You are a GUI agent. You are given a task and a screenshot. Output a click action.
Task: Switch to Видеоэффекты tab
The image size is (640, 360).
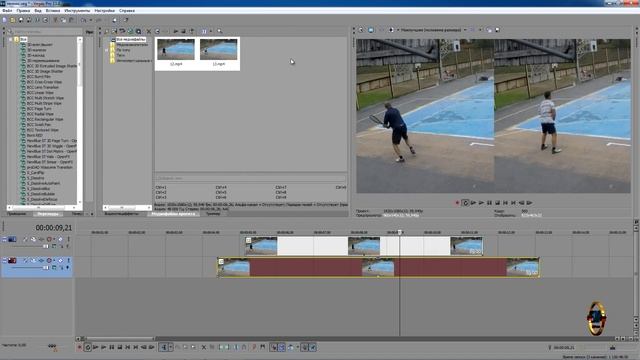point(122,214)
